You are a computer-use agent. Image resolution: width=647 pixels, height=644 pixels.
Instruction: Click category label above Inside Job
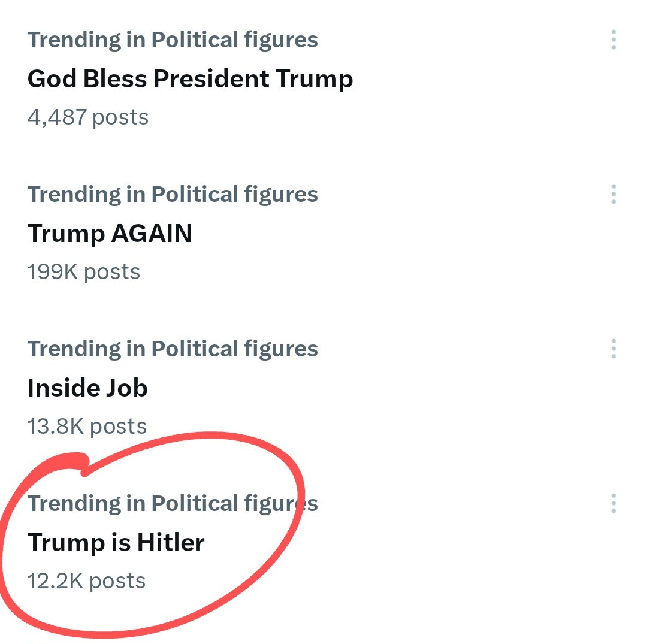click(x=173, y=349)
